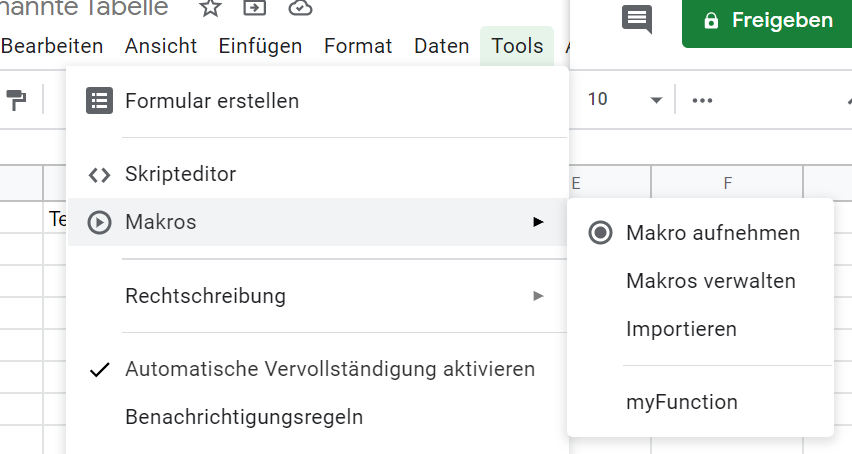This screenshot has height=454, width=852.
Task: Click the form icon beside Formular erstellen
Action: click(99, 101)
